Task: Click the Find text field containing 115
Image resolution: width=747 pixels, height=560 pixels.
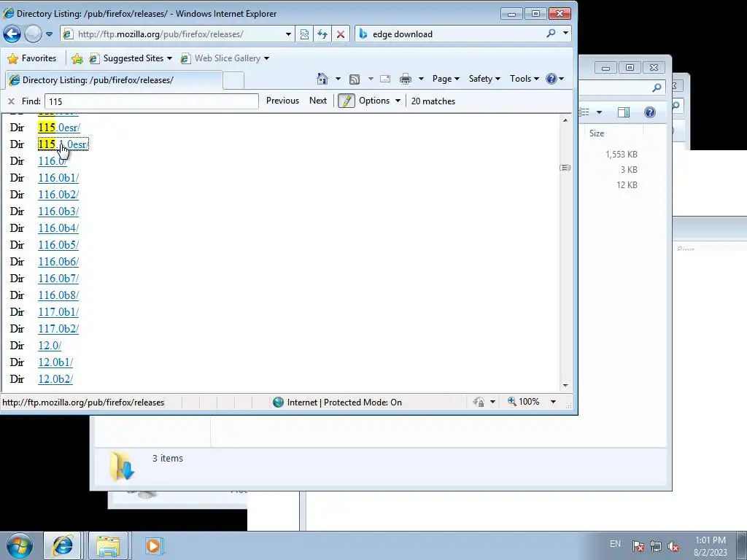Action: [x=152, y=101]
